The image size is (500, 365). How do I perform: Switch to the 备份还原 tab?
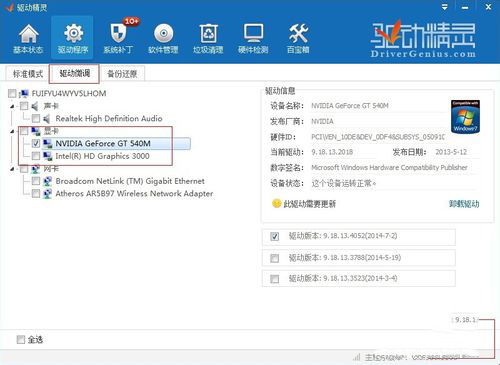[x=122, y=74]
